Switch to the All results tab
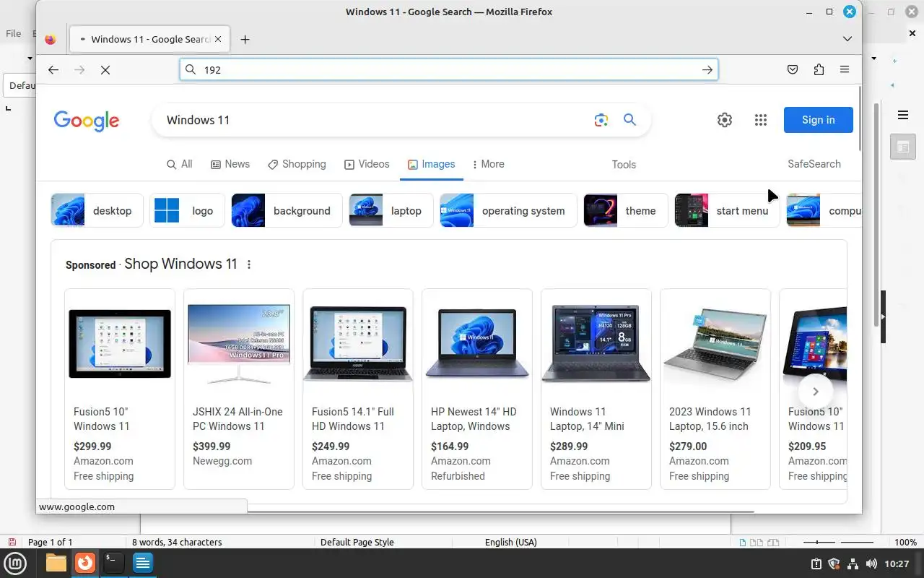The width and height of the screenshot is (924, 578). pyautogui.click(x=179, y=164)
